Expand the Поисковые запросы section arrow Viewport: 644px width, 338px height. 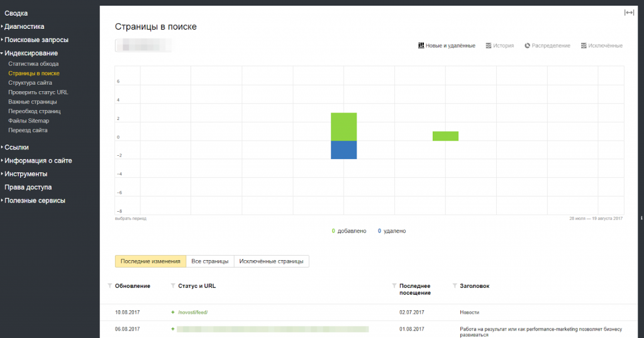coord(2,40)
